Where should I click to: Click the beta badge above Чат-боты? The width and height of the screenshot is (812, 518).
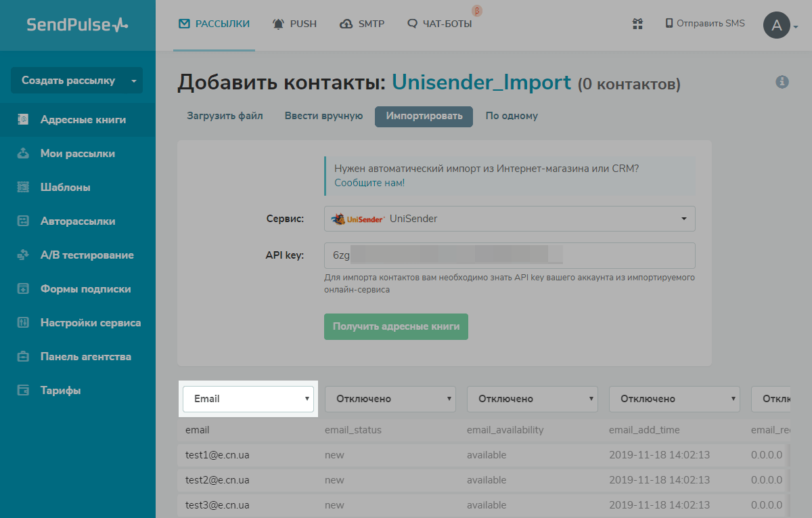click(x=477, y=11)
